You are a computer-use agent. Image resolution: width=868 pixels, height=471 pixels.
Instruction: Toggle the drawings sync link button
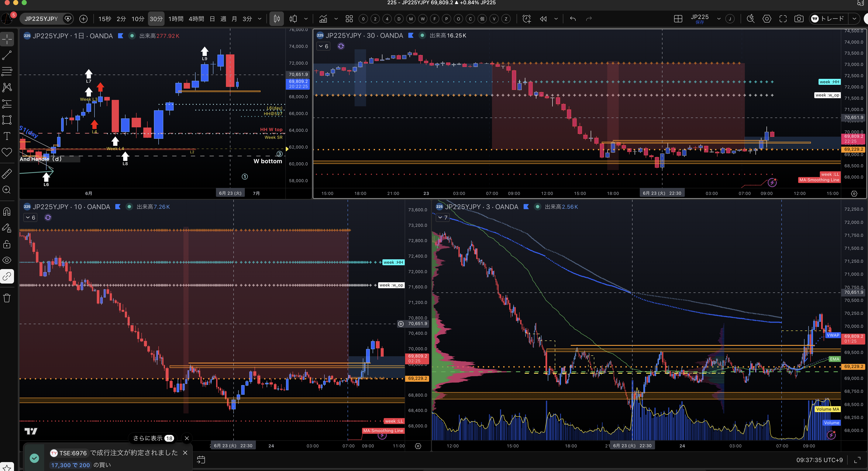7,276
